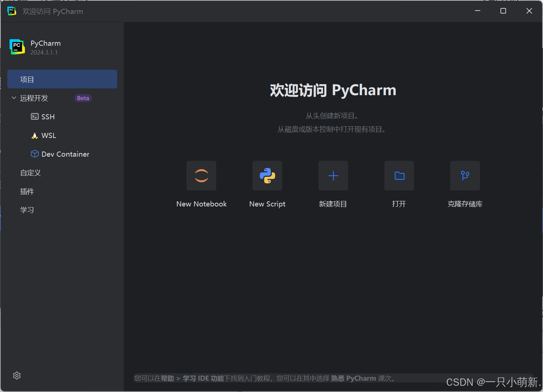Select the 项目 tab in sidebar
This screenshot has width=543, height=392.
[62, 79]
